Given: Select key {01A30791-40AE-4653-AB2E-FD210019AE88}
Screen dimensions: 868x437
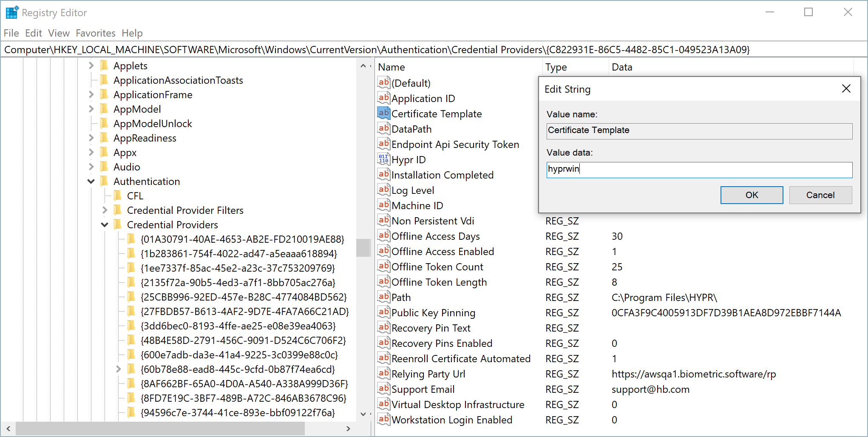Looking at the screenshot, I should pos(242,239).
